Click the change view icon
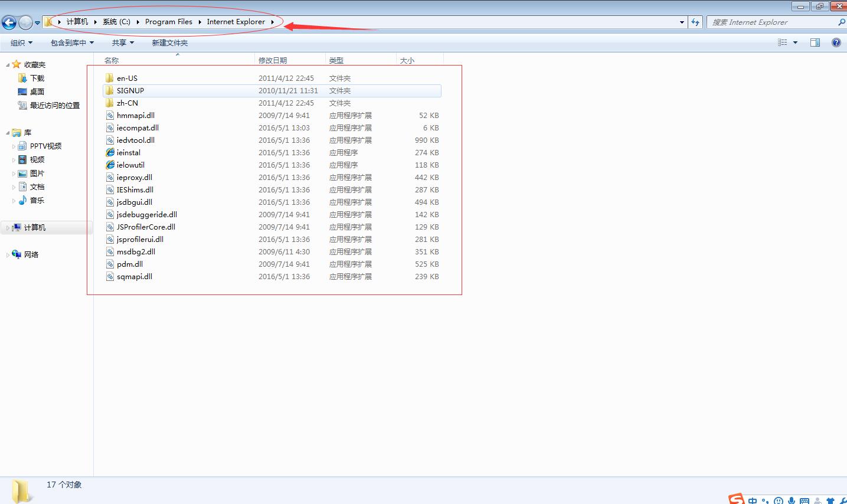 point(783,42)
